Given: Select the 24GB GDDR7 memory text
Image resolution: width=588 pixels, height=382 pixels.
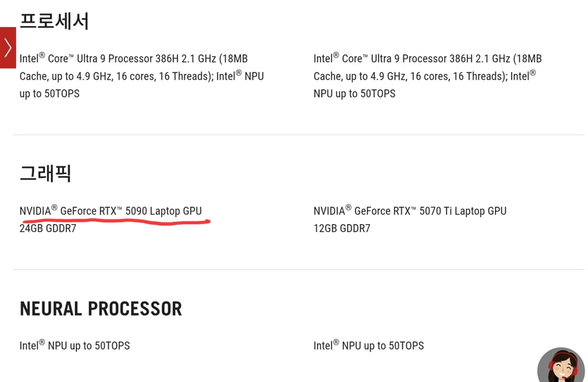Looking at the screenshot, I should [48, 228].
